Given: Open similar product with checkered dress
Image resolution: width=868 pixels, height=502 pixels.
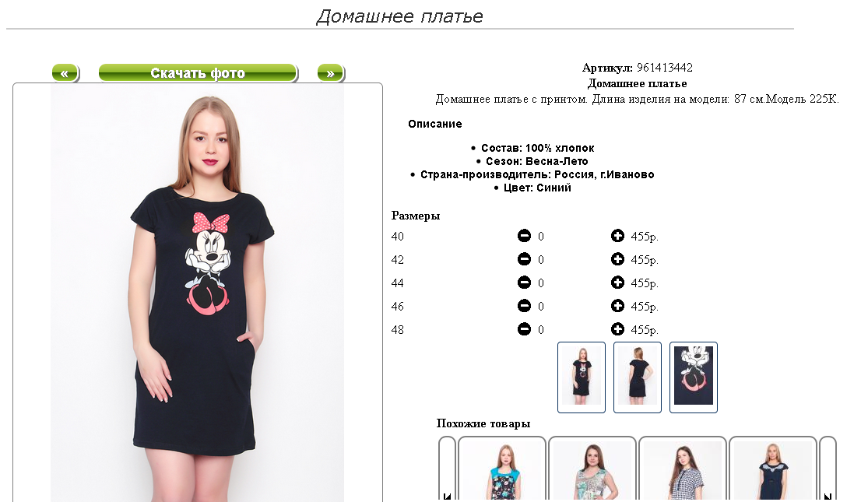Looking at the screenshot, I should (683, 469).
